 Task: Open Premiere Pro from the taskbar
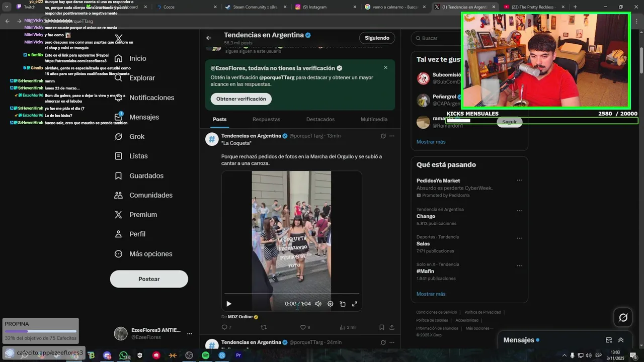(238, 355)
